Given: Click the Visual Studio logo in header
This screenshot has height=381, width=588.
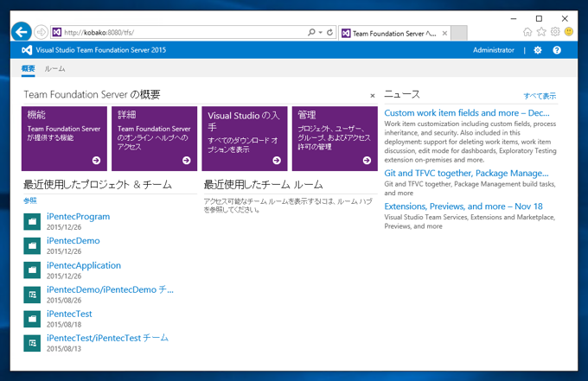Looking at the screenshot, I should [27, 50].
